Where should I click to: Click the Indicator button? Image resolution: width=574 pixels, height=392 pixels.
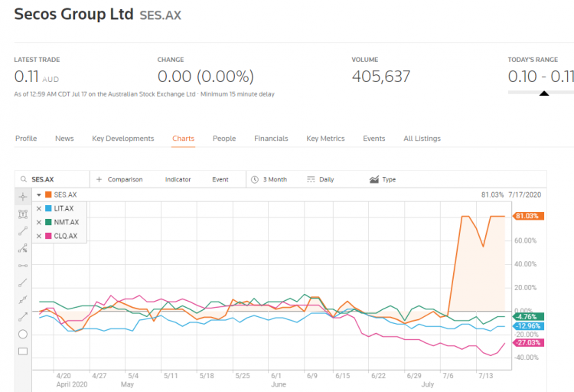[x=178, y=180]
